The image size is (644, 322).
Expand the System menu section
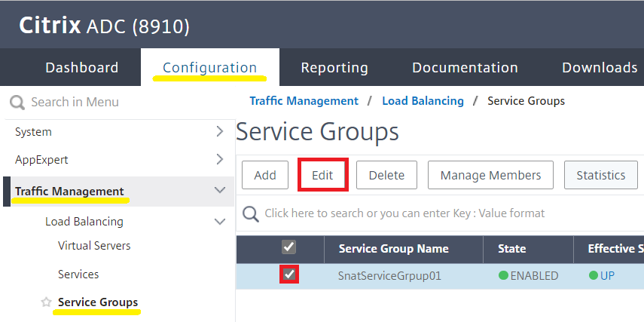tap(220, 132)
